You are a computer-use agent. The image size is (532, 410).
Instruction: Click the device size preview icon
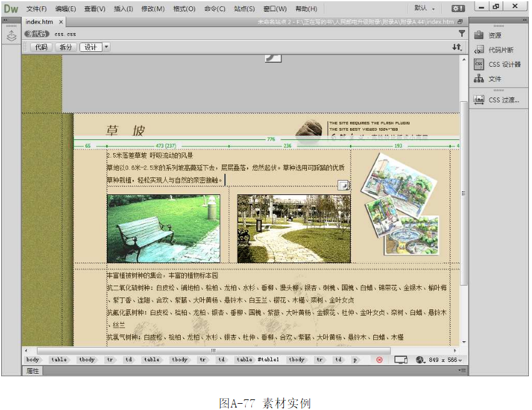pos(401,359)
